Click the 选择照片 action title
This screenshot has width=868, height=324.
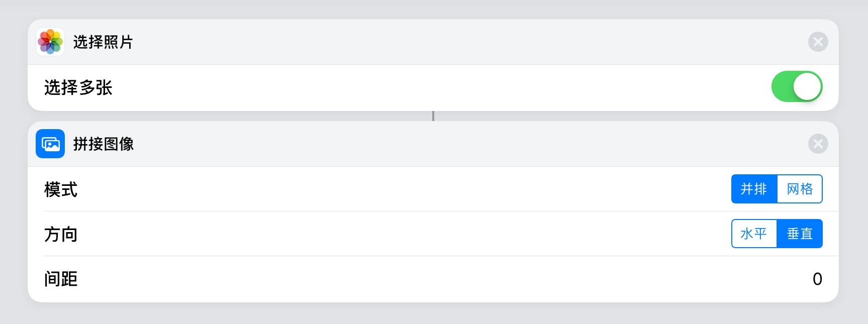click(x=103, y=42)
